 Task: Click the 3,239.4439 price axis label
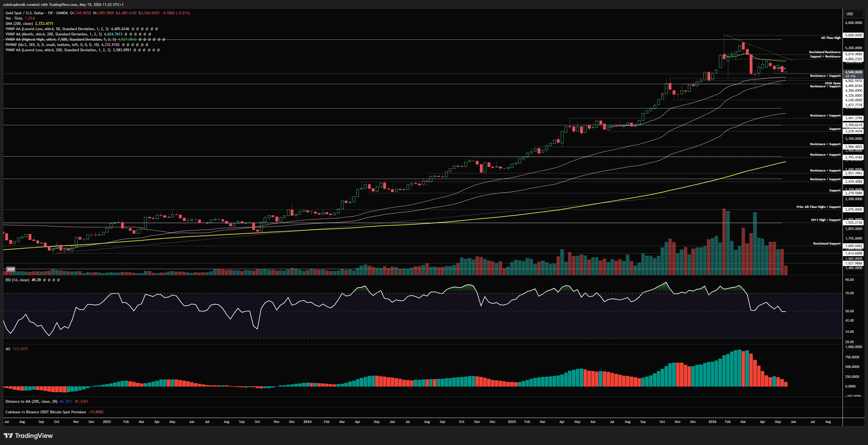point(853,131)
